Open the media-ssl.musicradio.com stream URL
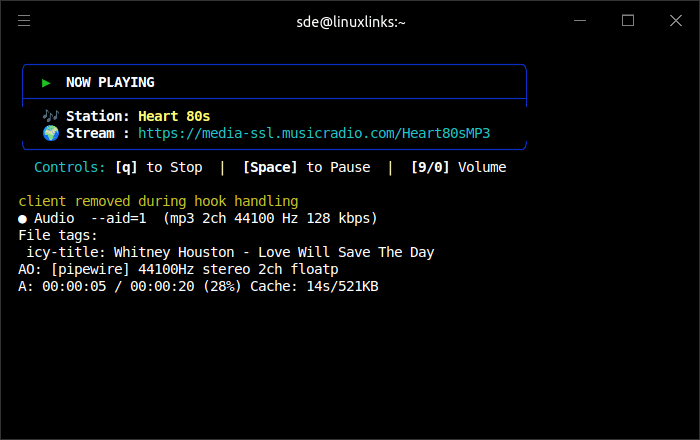 pyautogui.click(x=314, y=133)
